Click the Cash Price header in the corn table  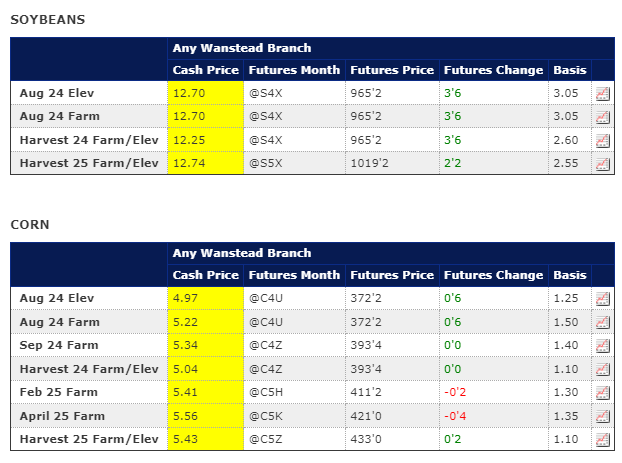point(205,275)
